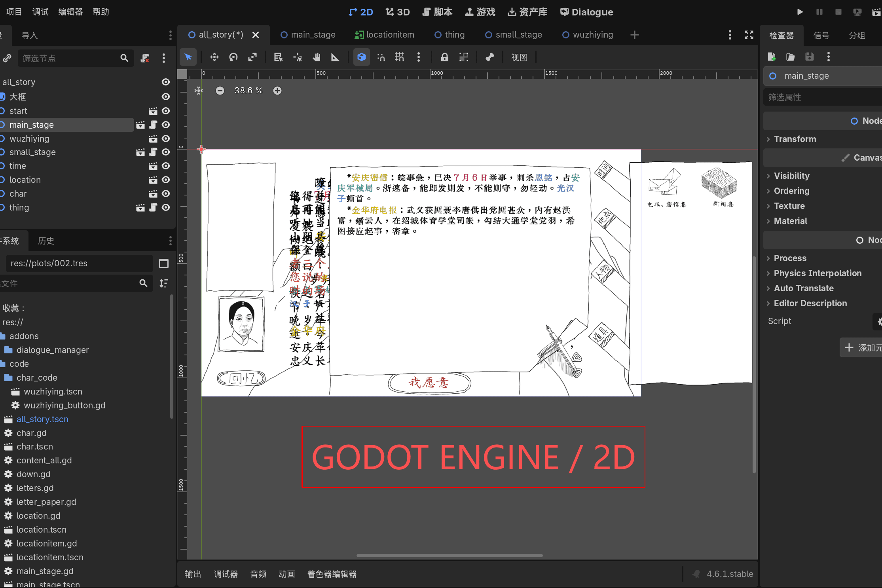Open skeleton options bone icon
The width and height of the screenshot is (882, 588).
tap(490, 57)
